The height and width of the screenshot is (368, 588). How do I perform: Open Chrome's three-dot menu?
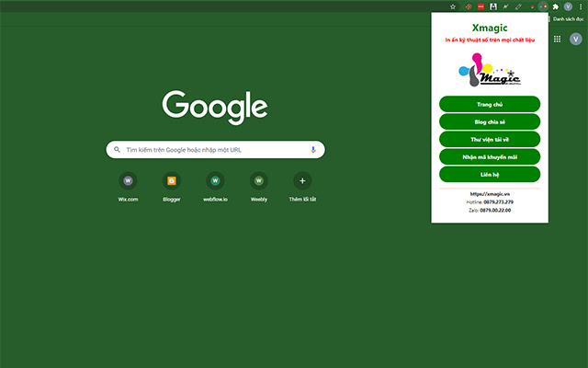pyautogui.click(x=581, y=6)
